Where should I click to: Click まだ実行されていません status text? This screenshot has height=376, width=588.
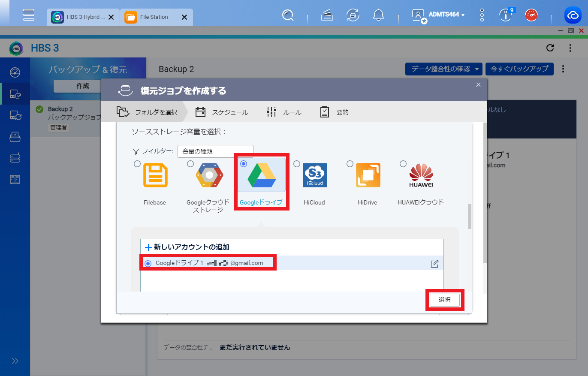coord(255,348)
